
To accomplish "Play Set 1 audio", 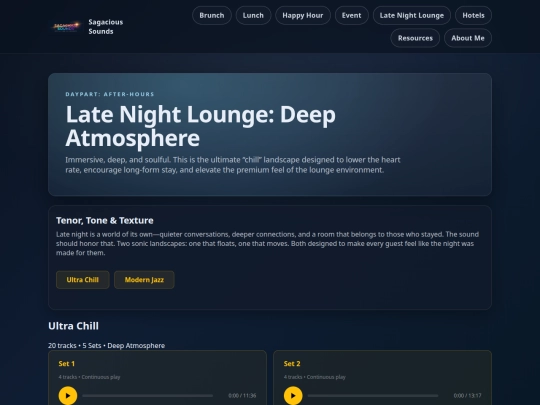I will 68,395.
